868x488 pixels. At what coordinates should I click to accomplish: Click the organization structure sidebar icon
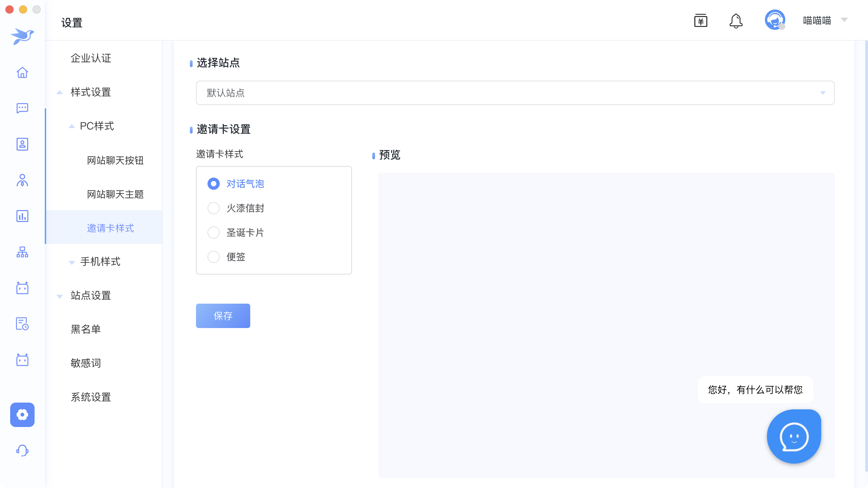click(x=22, y=252)
